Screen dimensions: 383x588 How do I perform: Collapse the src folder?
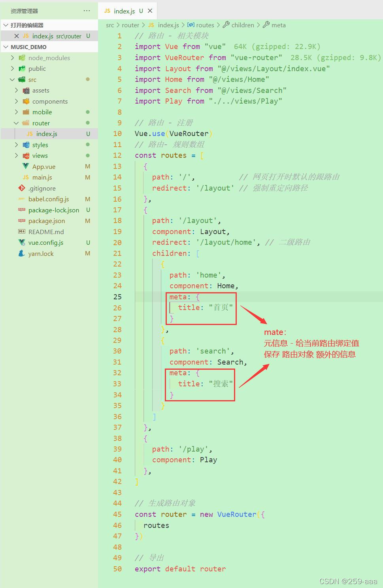[13, 79]
